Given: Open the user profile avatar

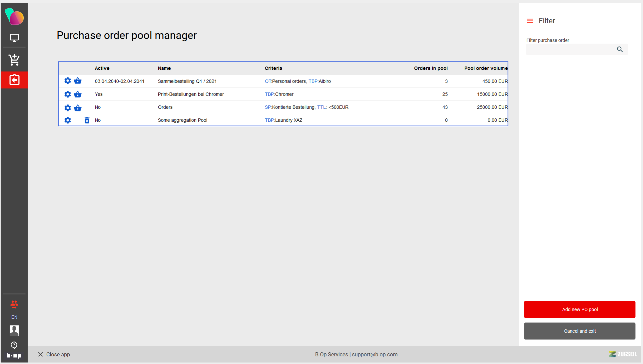Looking at the screenshot, I should click(14, 330).
